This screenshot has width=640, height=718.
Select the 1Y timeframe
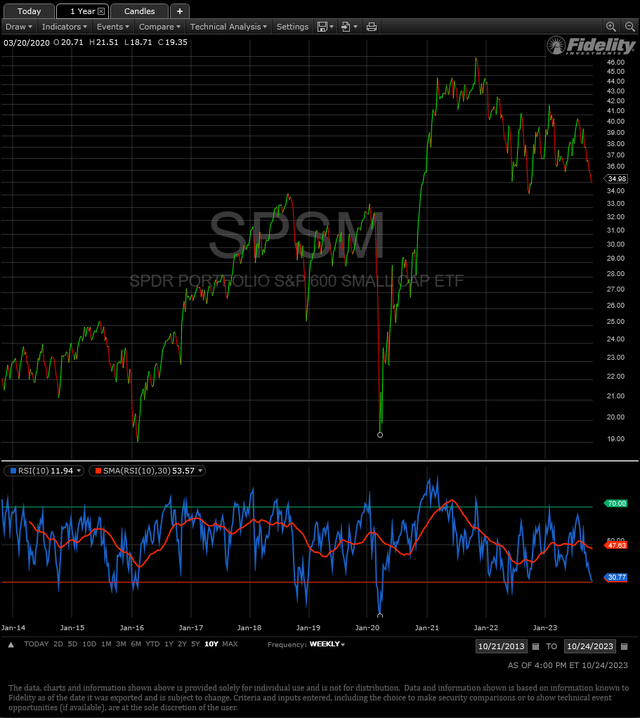[x=169, y=644]
